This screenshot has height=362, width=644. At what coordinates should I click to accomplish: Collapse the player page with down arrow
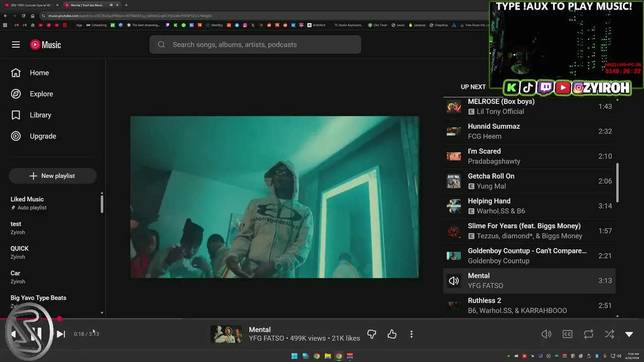629,334
